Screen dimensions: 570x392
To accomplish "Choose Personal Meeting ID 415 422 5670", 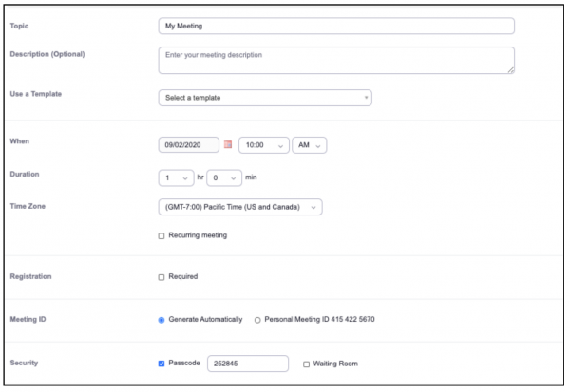I will click(x=258, y=320).
